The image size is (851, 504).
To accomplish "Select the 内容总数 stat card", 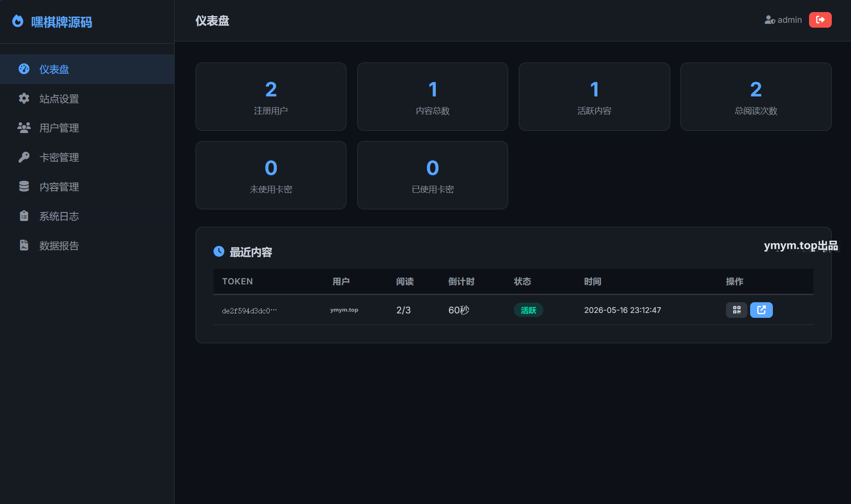I will pos(433,96).
